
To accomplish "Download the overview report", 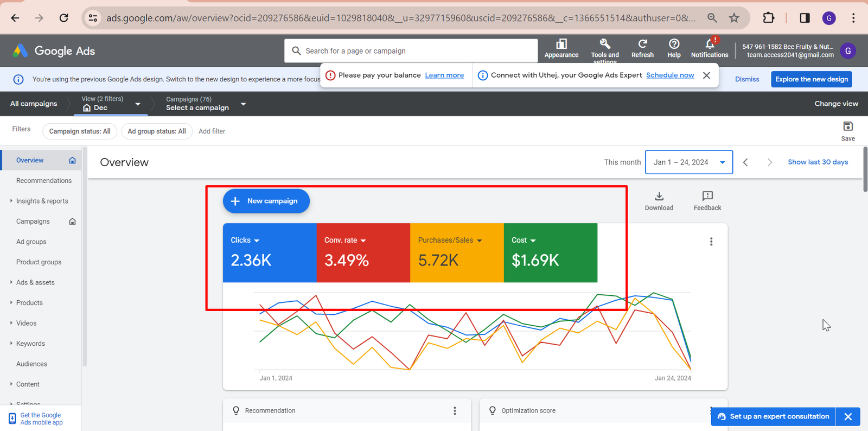I will point(659,201).
